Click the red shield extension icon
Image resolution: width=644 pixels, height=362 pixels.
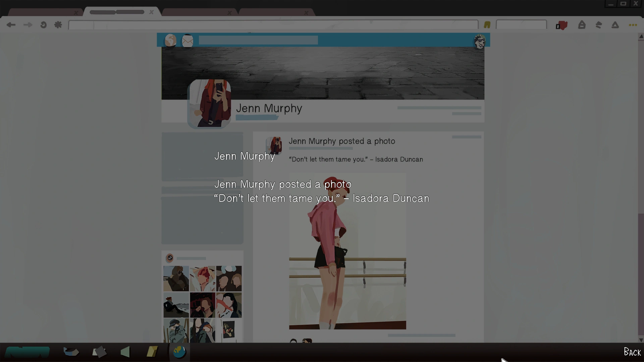pos(561,25)
